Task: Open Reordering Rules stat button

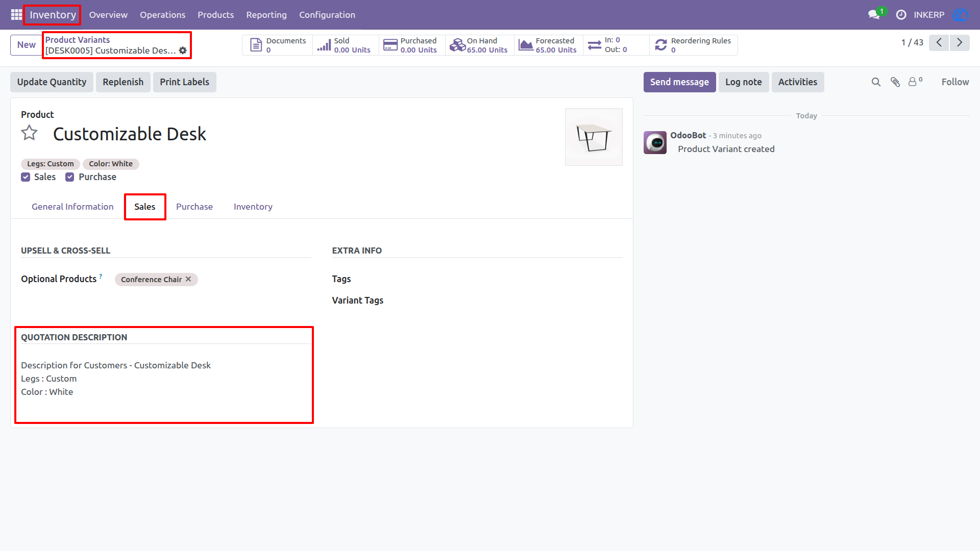Action: [x=694, y=45]
